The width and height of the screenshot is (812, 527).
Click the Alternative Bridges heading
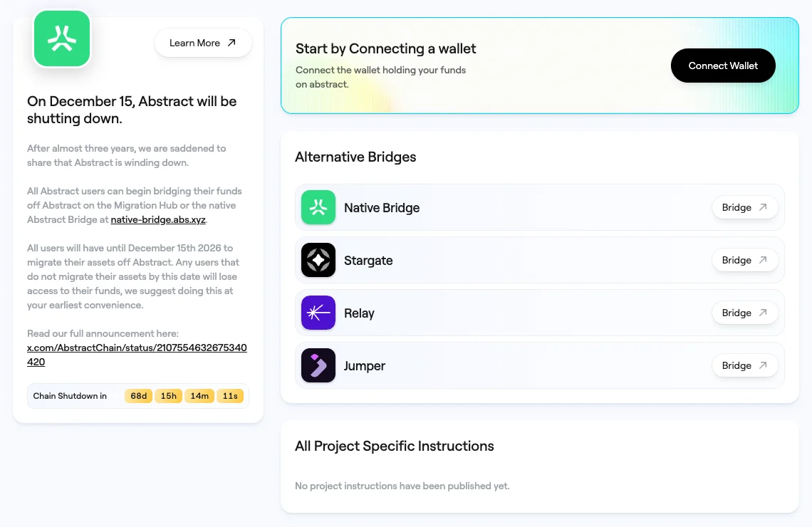(x=355, y=157)
